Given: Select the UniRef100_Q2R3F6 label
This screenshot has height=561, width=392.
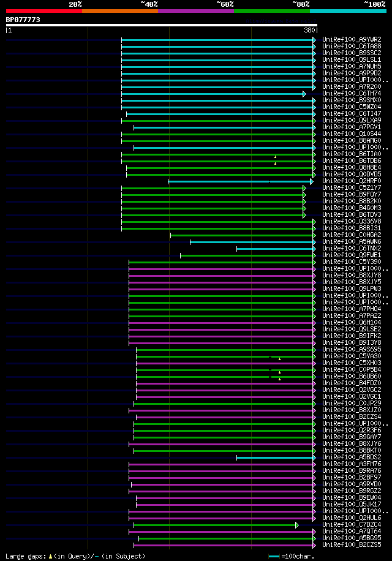Looking at the screenshot, I should (x=352, y=430).
